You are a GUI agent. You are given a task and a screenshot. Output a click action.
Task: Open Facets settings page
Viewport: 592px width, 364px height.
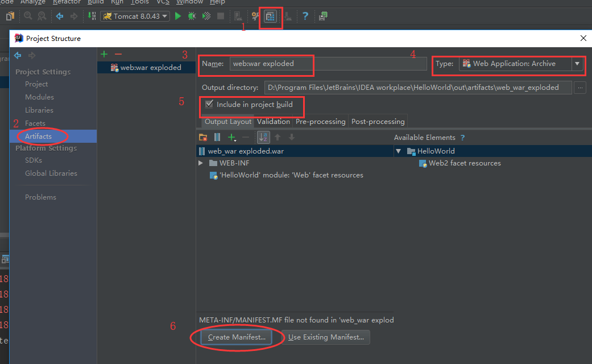point(35,123)
